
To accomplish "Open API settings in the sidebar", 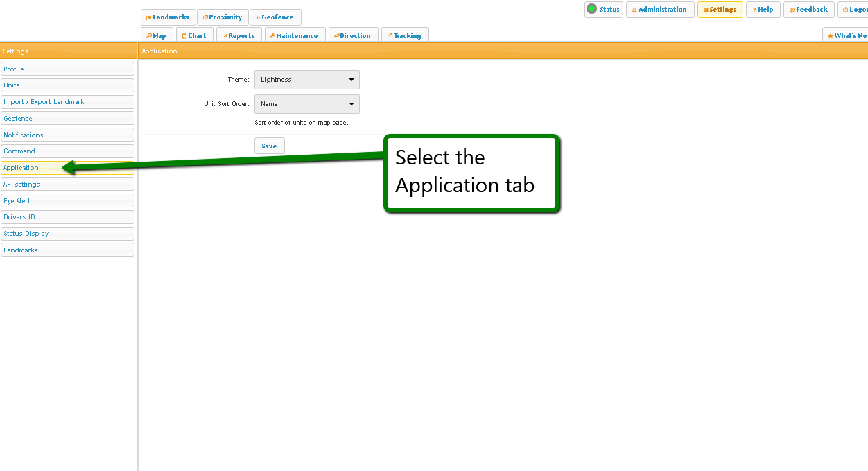I will pyautogui.click(x=67, y=184).
